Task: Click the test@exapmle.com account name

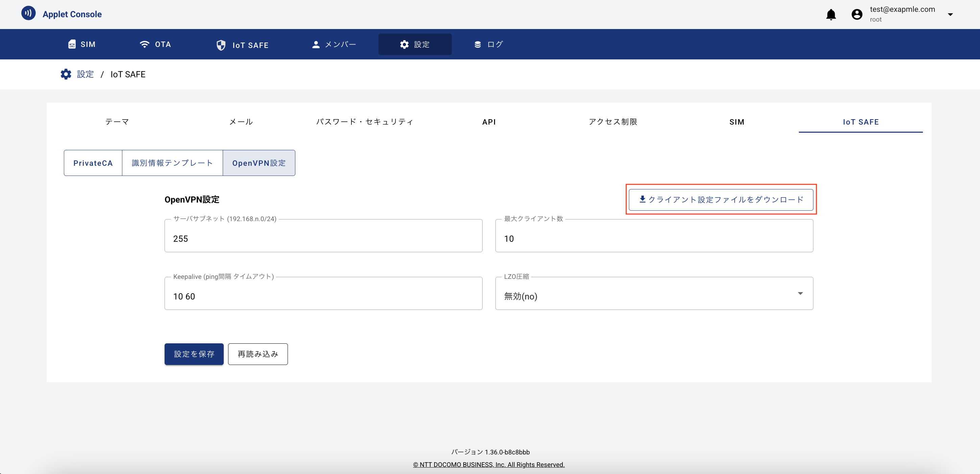Action: pos(902,9)
